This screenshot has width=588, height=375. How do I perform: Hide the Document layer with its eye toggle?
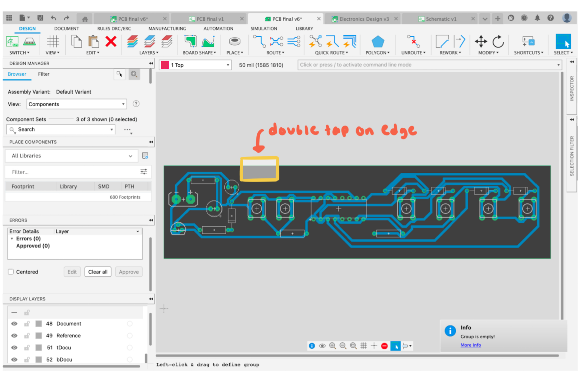tap(14, 324)
